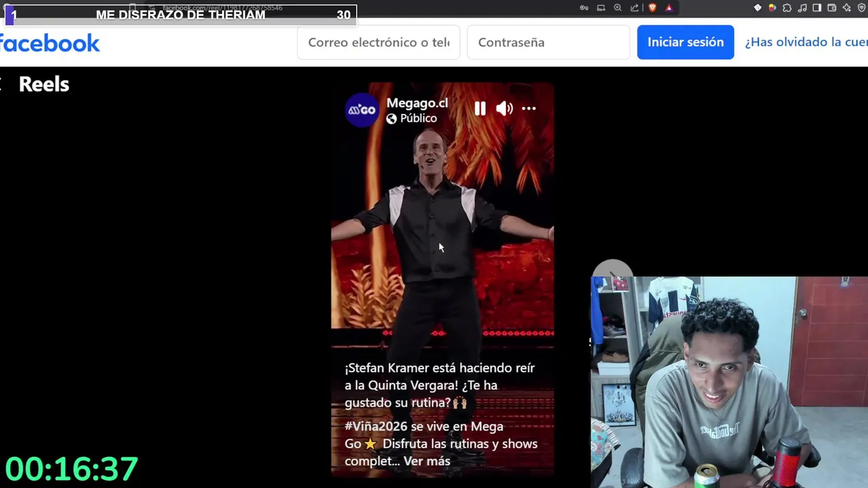Focus the Contraseña password field
This screenshot has width=868, height=488.
tap(549, 42)
